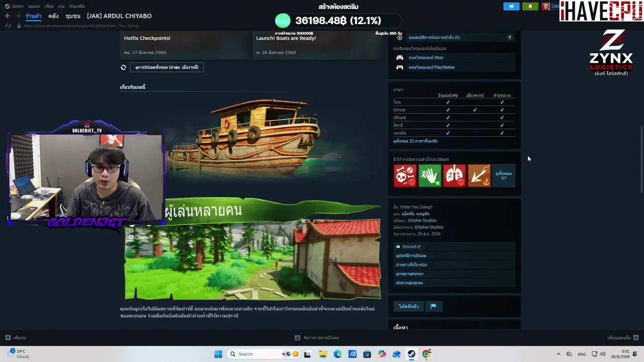Image resolution: width=644 pixels, height=362 pixels.
Task: Open the ENG language input switcher
Action: point(582,354)
